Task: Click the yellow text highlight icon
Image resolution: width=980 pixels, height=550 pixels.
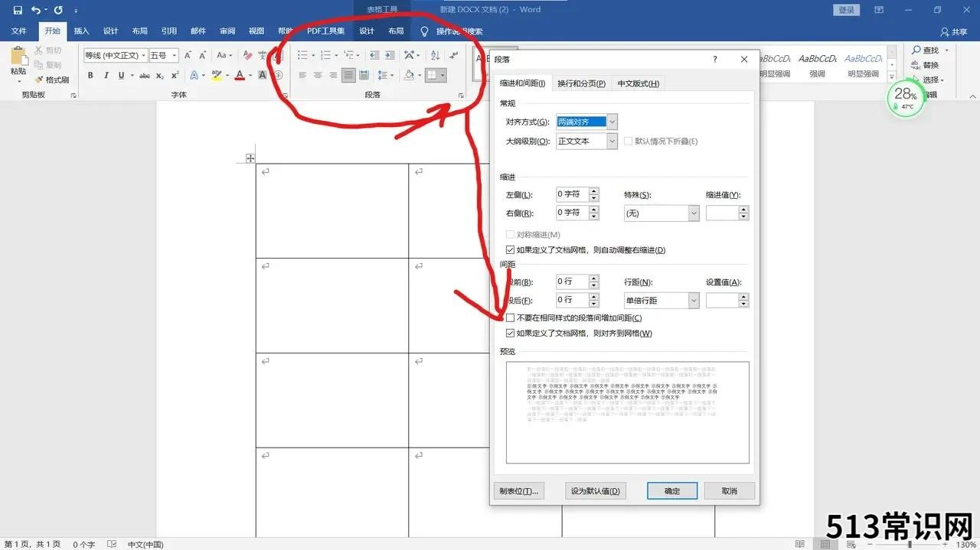Action: point(216,76)
